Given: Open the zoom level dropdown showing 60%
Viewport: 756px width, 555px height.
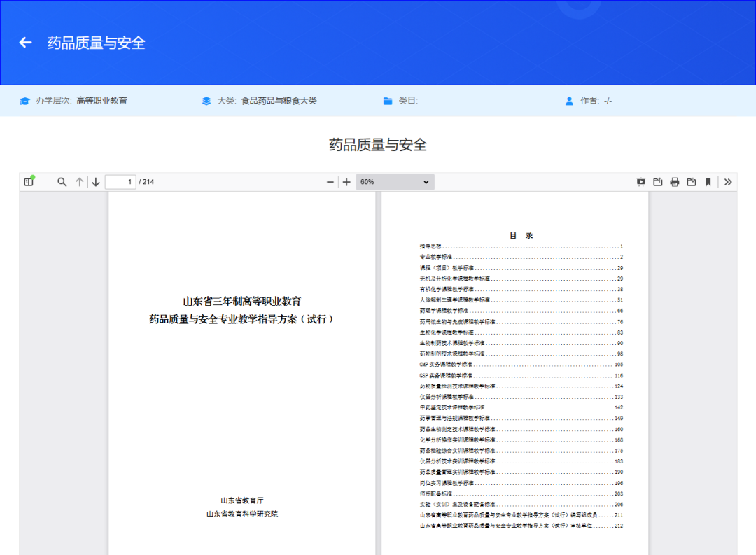Looking at the screenshot, I should 395,181.
